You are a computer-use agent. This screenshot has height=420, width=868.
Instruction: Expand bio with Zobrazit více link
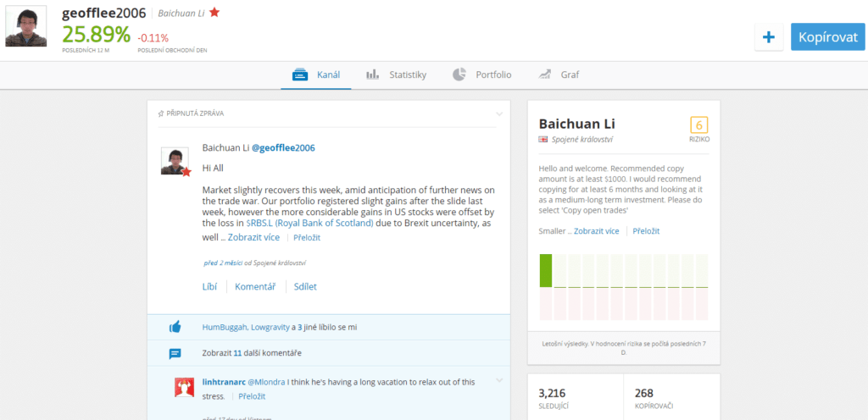(x=596, y=231)
